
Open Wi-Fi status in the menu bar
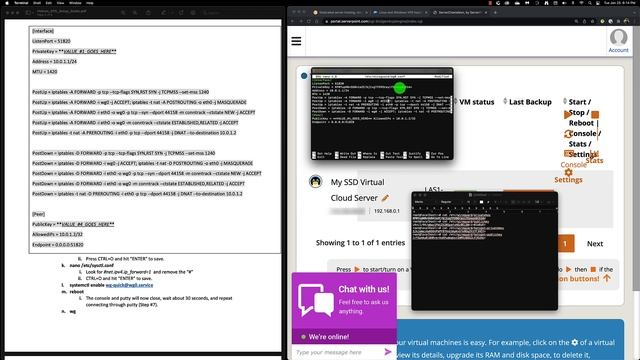click(581, 3)
